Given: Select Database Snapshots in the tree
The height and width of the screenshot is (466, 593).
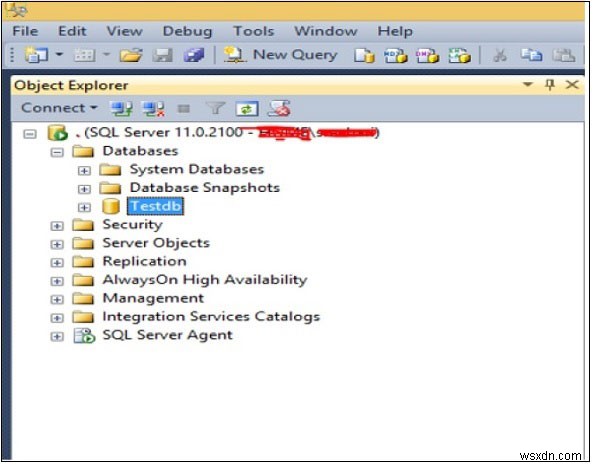Looking at the screenshot, I should click(x=205, y=188).
